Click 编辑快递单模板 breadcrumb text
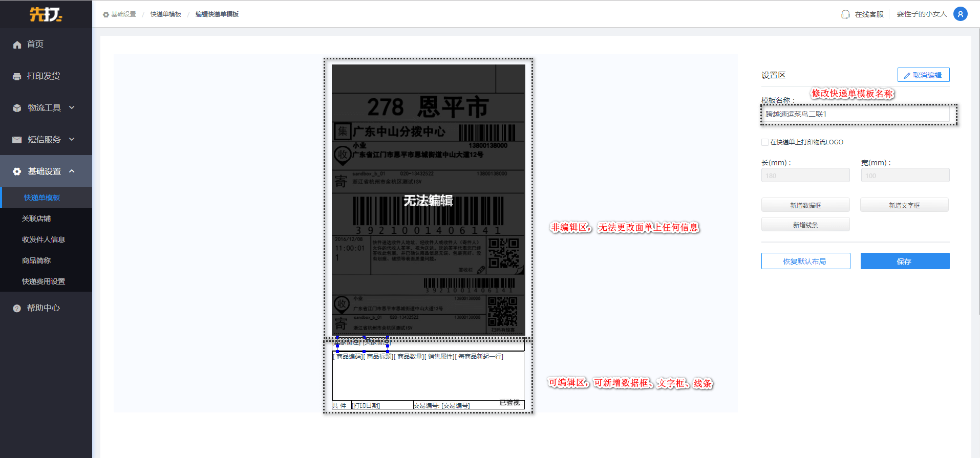Viewport: 980px width, 458px height. [x=217, y=14]
